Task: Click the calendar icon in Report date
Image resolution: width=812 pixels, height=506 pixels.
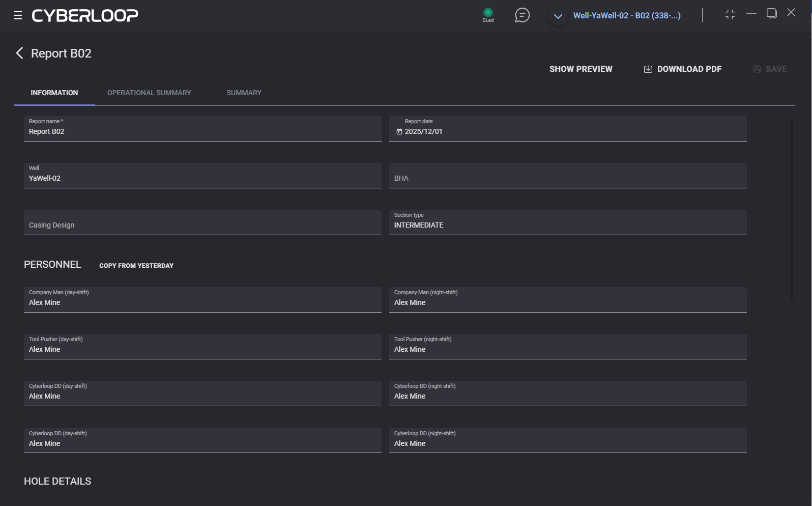Action: pos(399,132)
